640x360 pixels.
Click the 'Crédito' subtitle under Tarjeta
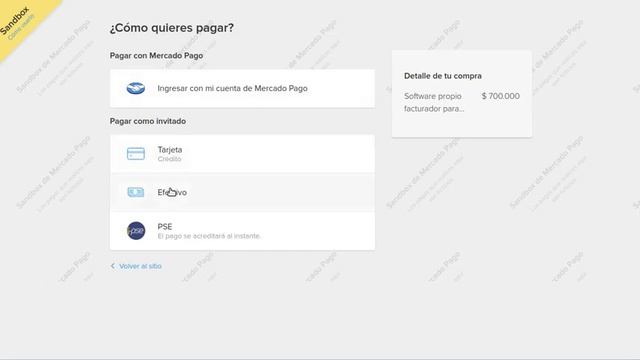point(169,159)
